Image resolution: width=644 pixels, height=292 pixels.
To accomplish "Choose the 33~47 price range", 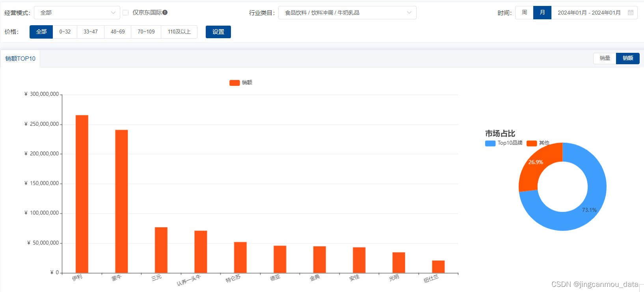I will (x=91, y=32).
